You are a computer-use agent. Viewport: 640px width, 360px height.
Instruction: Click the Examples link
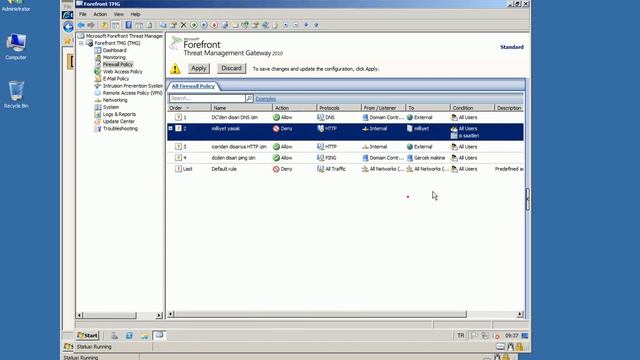tap(266, 99)
